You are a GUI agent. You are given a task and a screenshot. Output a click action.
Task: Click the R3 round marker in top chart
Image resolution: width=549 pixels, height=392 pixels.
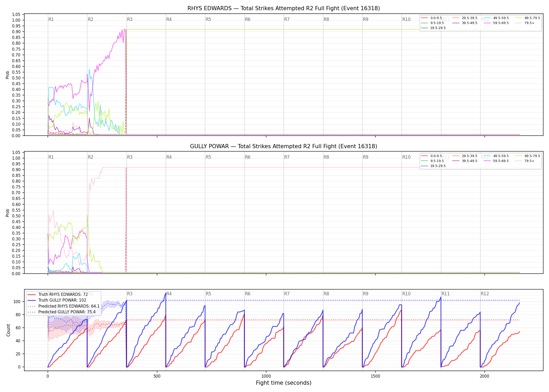130,19
